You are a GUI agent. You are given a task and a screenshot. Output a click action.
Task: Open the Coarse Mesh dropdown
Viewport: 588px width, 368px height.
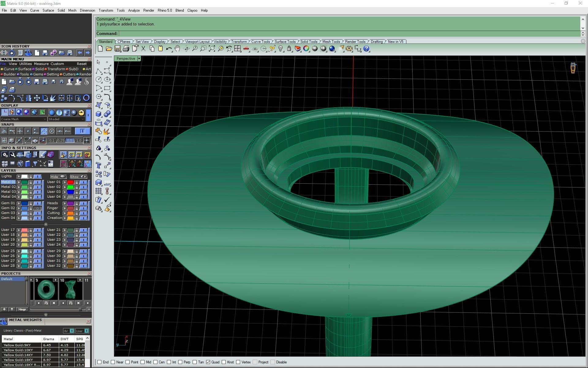(24, 119)
